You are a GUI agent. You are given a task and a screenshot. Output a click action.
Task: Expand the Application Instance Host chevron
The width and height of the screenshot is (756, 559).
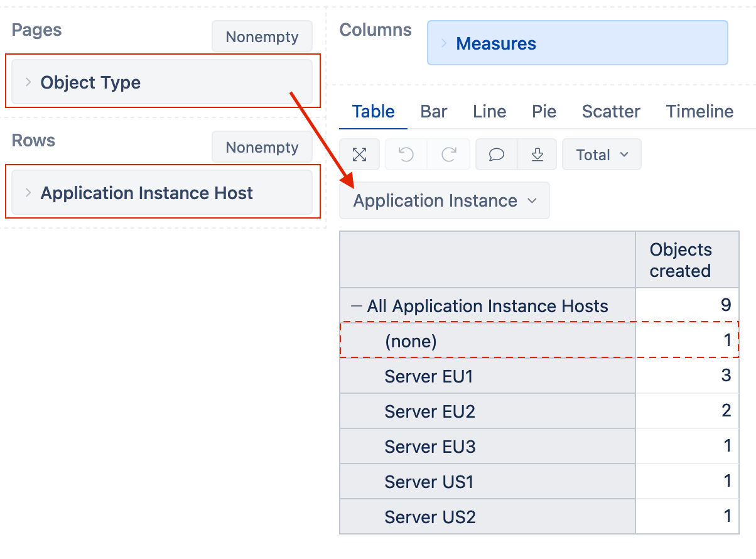(x=28, y=193)
